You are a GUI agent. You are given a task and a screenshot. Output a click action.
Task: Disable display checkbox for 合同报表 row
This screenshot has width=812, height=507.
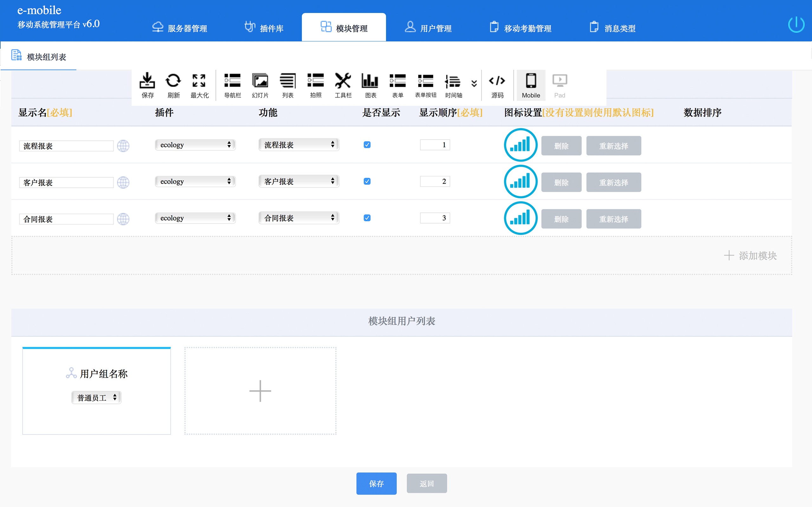click(367, 218)
